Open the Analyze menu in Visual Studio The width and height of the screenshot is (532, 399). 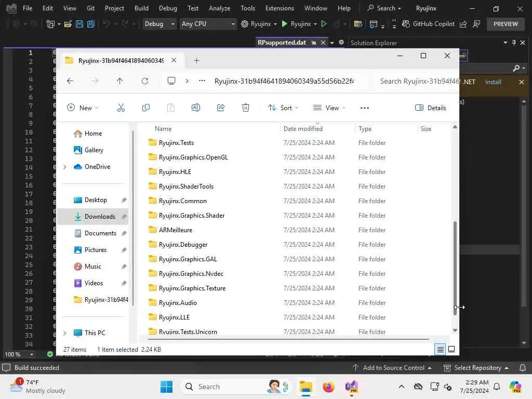click(x=220, y=8)
